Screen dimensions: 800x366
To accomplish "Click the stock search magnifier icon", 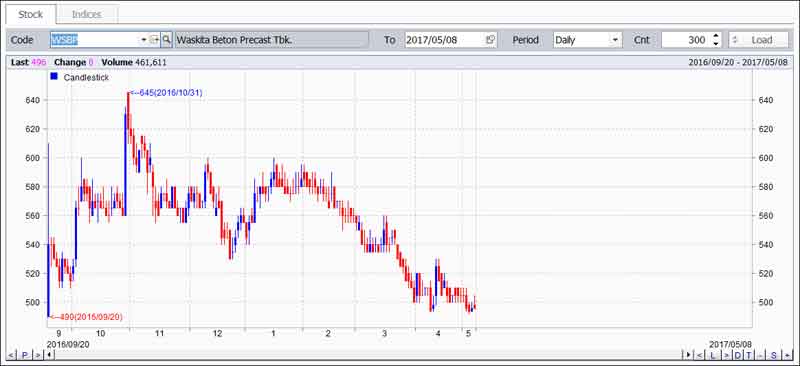I will [x=167, y=39].
